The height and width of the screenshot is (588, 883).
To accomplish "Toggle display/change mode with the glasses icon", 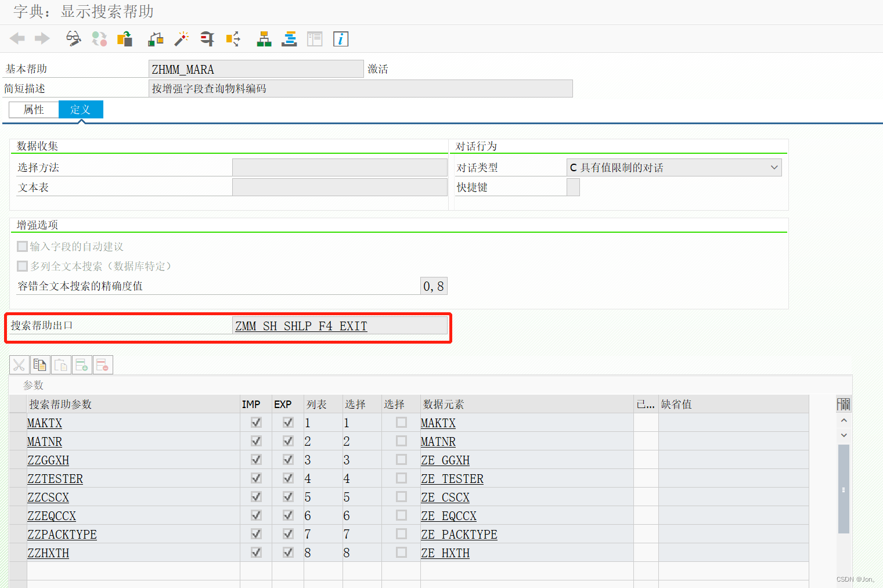I will pos(73,39).
